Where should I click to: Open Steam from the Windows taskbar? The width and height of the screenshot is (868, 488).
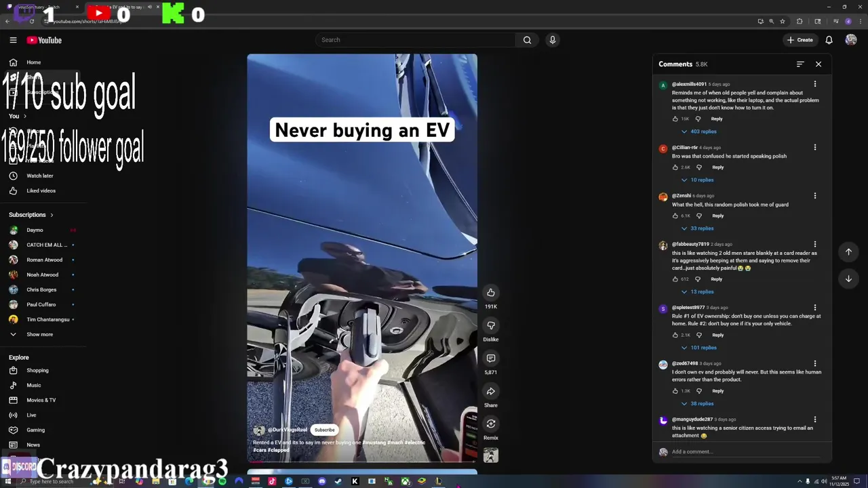338,481
